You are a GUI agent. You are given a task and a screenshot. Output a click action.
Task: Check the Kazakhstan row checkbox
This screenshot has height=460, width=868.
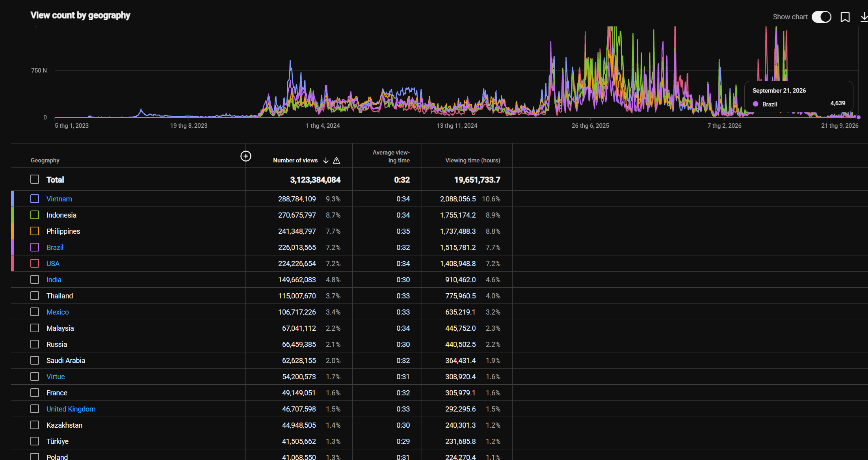35,425
